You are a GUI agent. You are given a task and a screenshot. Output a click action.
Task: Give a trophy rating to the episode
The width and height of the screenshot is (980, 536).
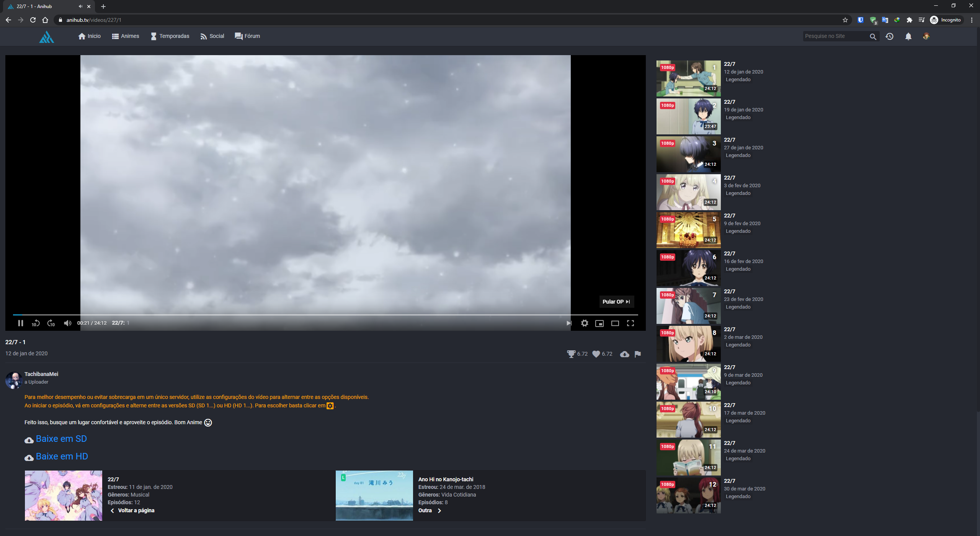point(571,354)
